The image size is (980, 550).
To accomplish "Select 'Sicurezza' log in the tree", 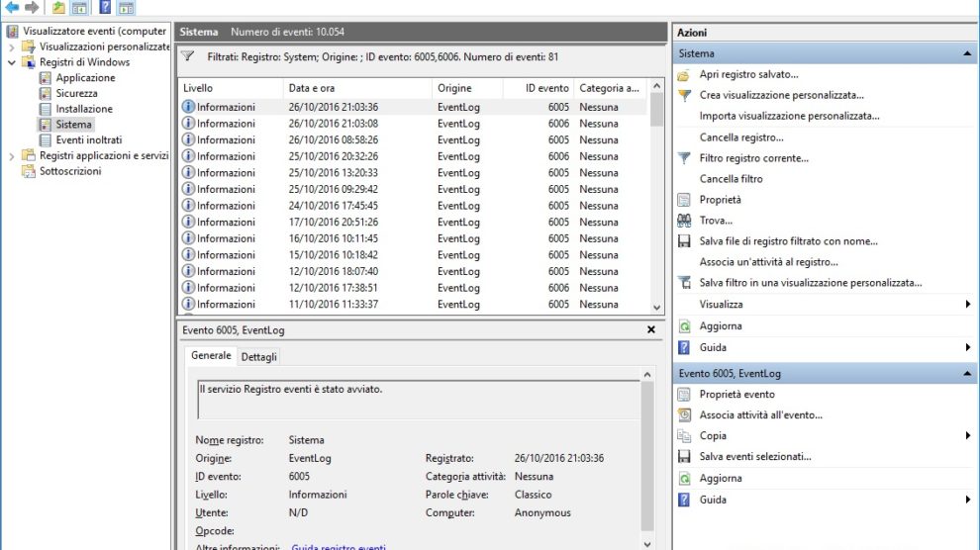I will pyautogui.click(x=76, y=93).
